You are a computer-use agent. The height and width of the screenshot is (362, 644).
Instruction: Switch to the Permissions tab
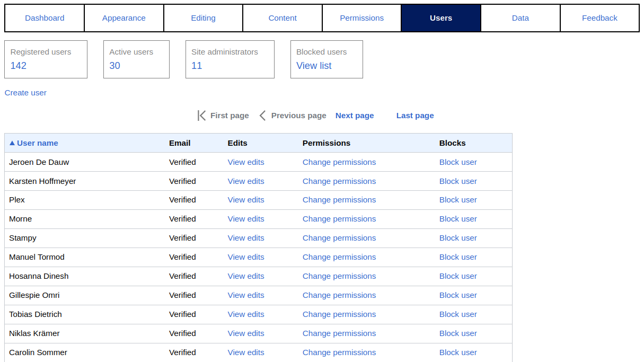361,17
